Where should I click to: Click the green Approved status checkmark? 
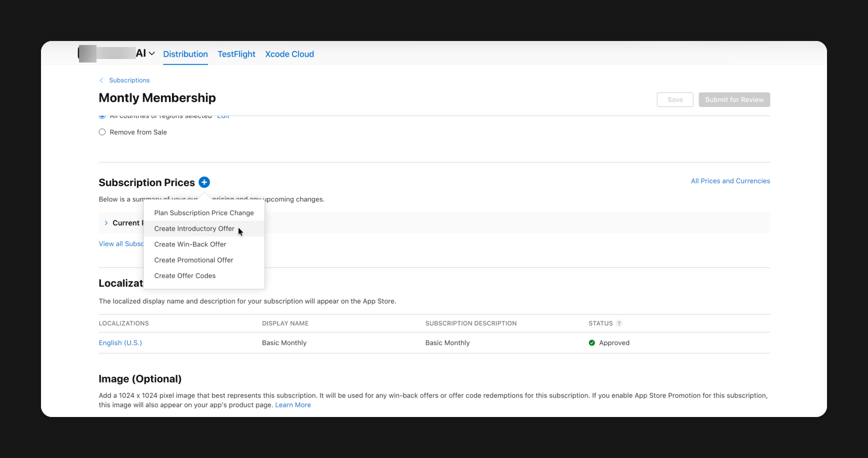(592, 343)
